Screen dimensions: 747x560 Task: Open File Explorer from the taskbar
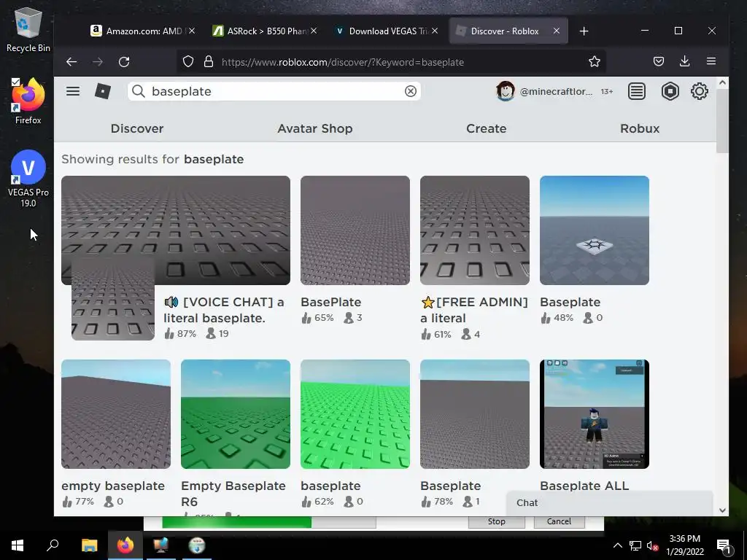[89, 545]
